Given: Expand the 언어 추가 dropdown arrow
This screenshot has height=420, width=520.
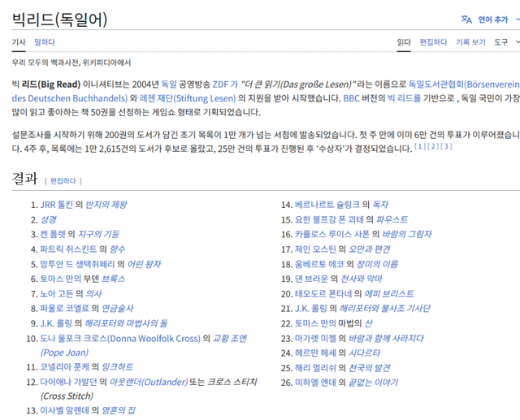Looking at the screenshot, I should 515,19.
